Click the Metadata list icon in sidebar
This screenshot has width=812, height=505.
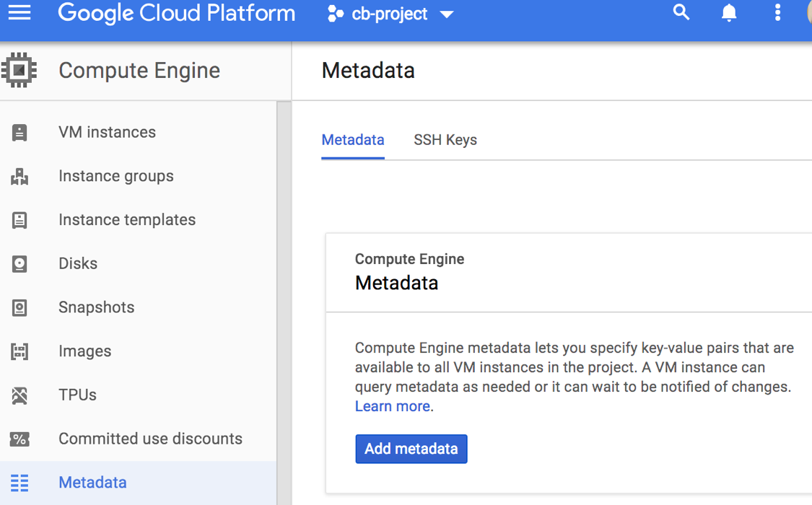19,483
